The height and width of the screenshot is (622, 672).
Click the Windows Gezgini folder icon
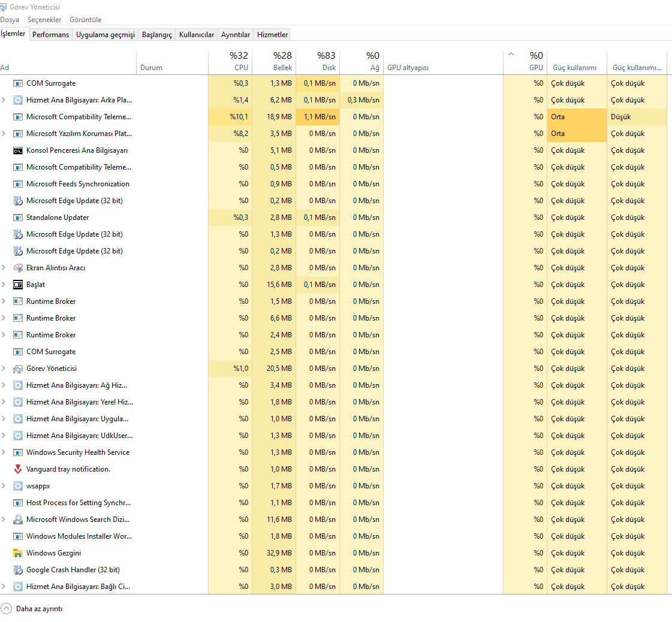[x=17, y=554]
